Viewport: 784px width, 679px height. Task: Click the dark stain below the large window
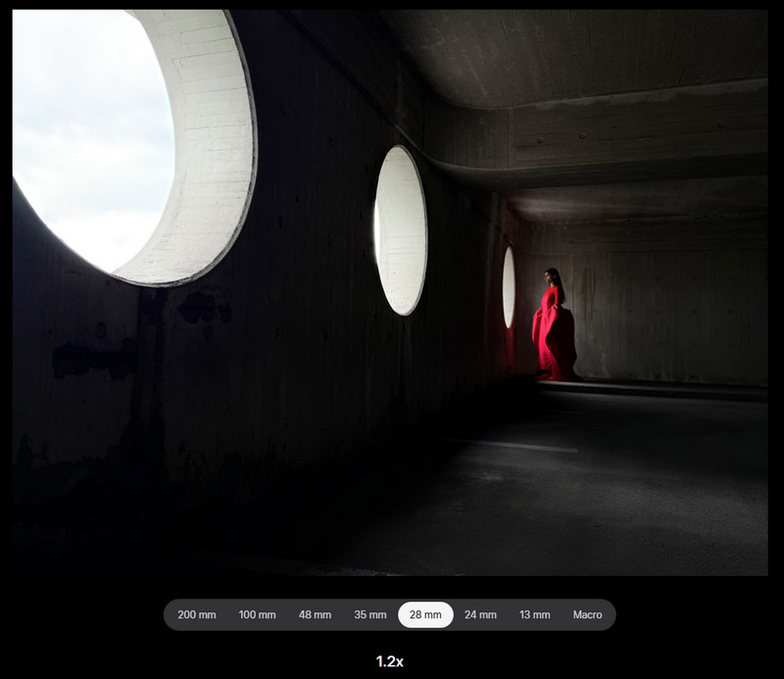click(93, 358)
